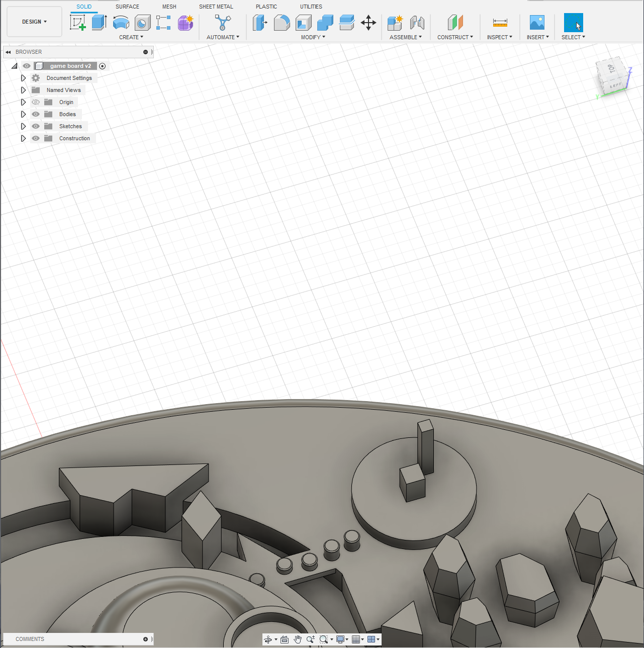644x648 pixels.
Task: Expand the Bodies tree node
Action: click(23, 114)
